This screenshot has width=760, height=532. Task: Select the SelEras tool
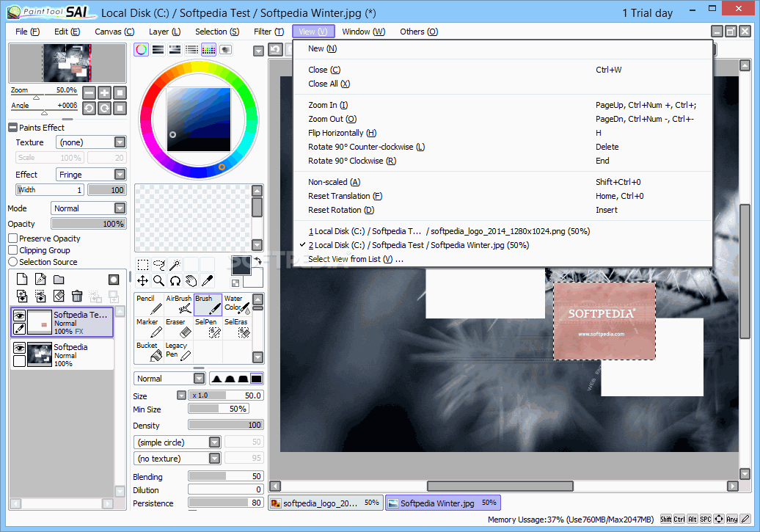(x=236, y=328)
